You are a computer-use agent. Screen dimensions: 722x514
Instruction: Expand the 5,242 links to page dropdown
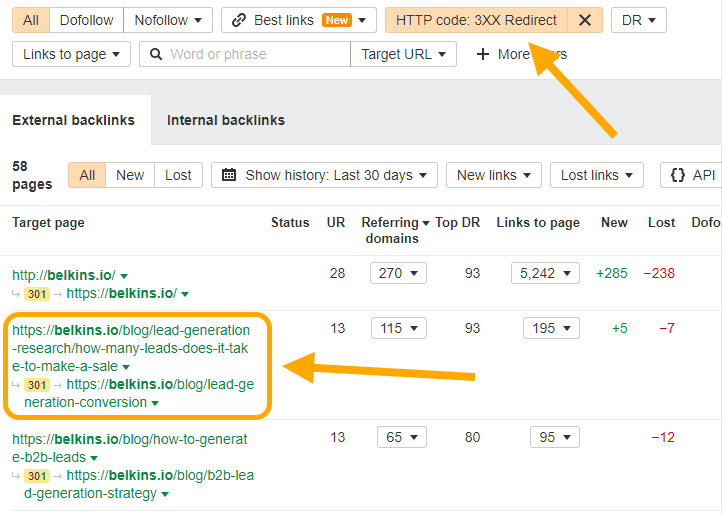546,273
